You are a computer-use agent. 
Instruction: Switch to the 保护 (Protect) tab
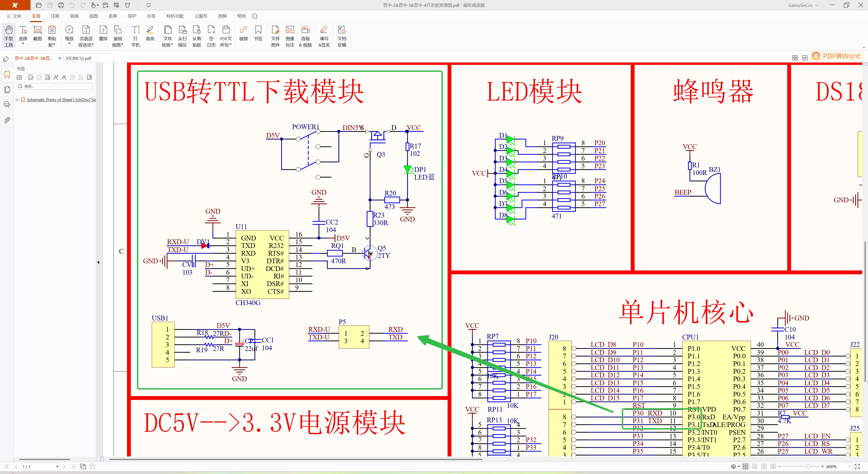(x=132, y=16)
